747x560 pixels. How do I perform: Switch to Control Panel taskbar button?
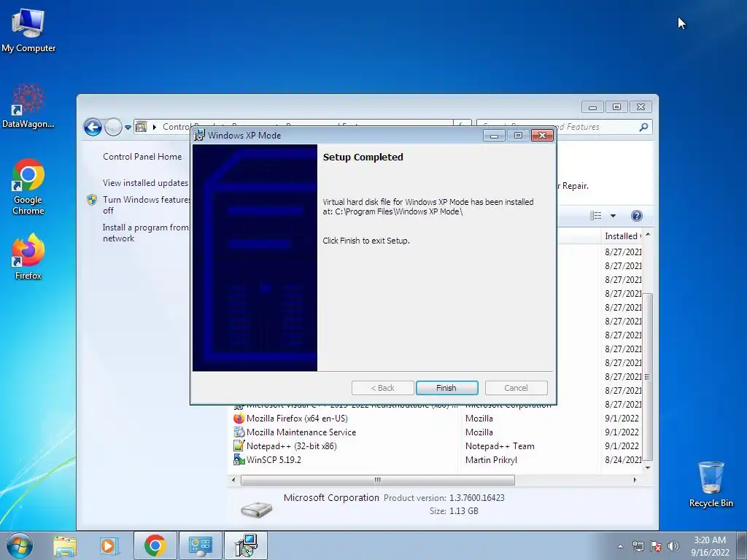[x=200, y=545]
